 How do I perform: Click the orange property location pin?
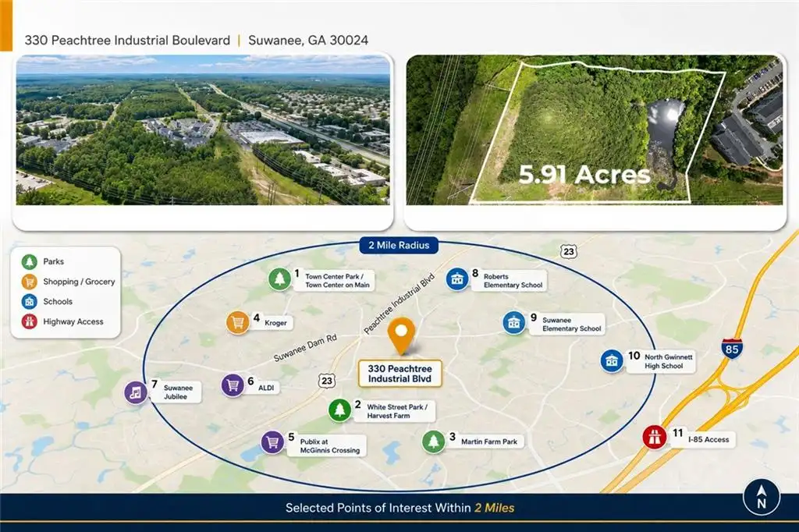pos(402,335)
